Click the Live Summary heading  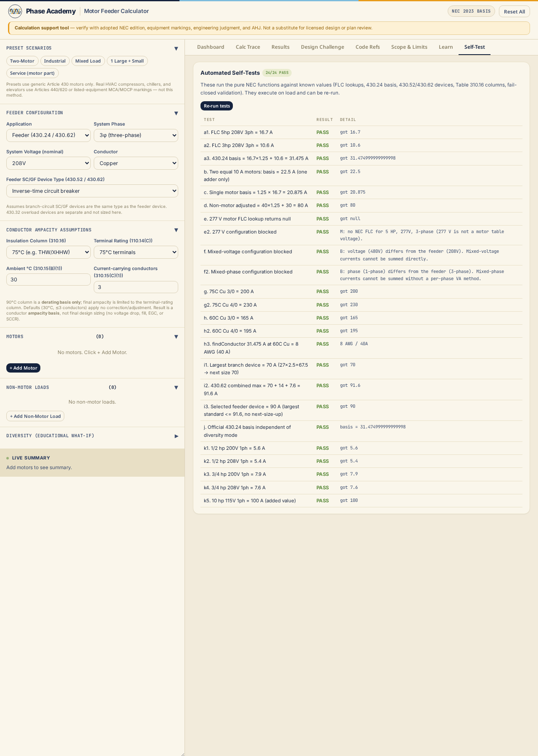(x=31, y=458)
